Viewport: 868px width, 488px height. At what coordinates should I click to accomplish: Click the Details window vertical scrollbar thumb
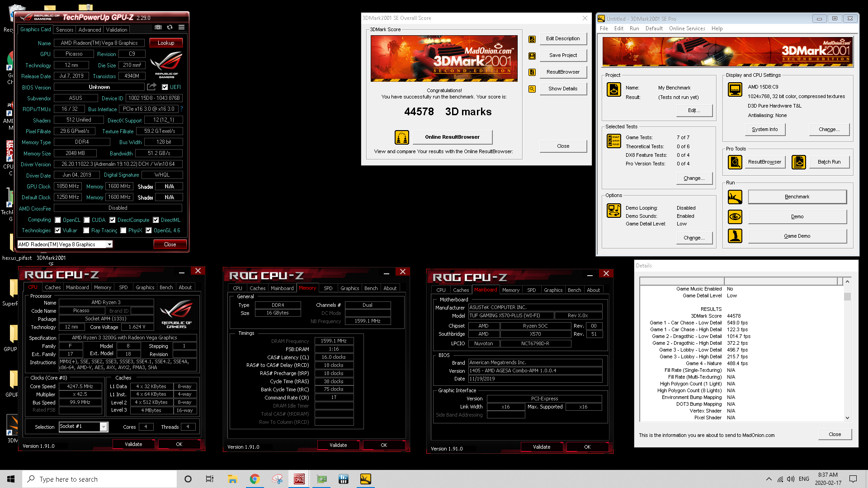point(847,296)
